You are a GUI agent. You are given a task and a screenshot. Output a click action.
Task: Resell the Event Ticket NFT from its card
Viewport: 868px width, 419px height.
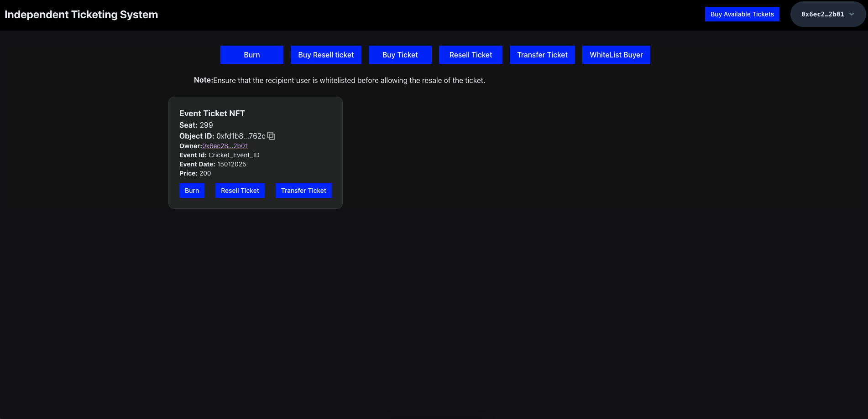pyautogui.click(x=240, y=190)
